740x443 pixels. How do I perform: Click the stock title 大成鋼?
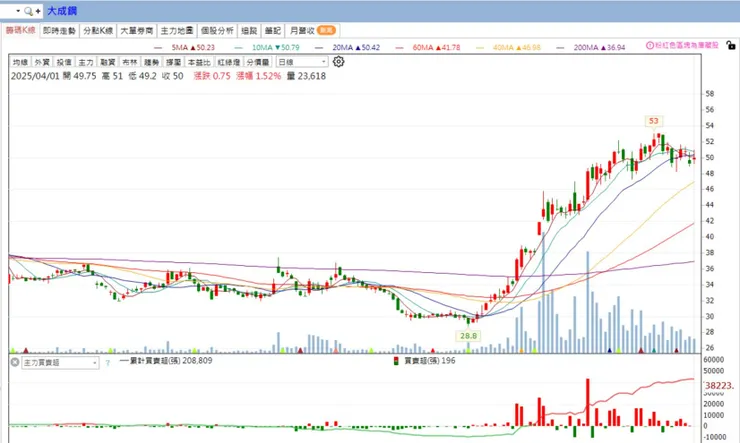(62, 11)
